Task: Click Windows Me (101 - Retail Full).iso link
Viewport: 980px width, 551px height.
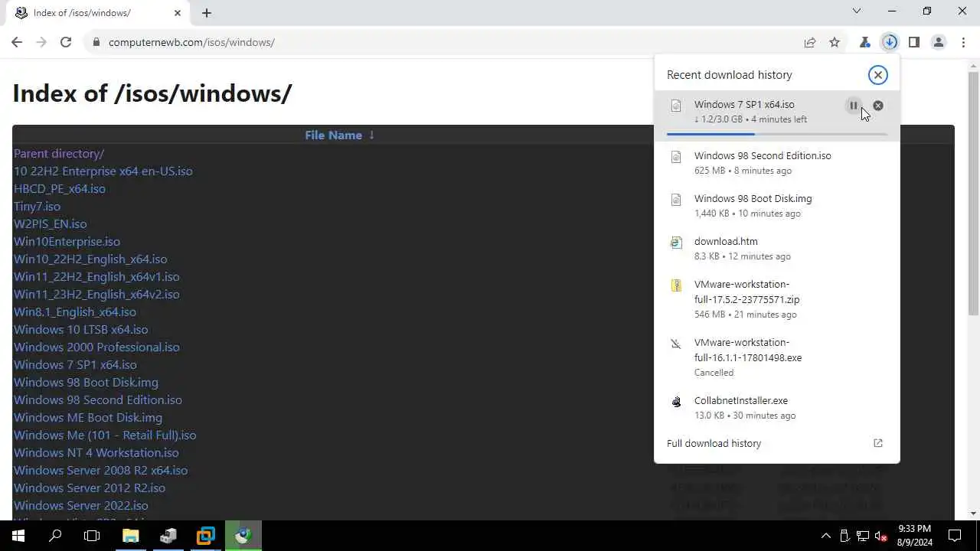Action: [x=105, y=435]
